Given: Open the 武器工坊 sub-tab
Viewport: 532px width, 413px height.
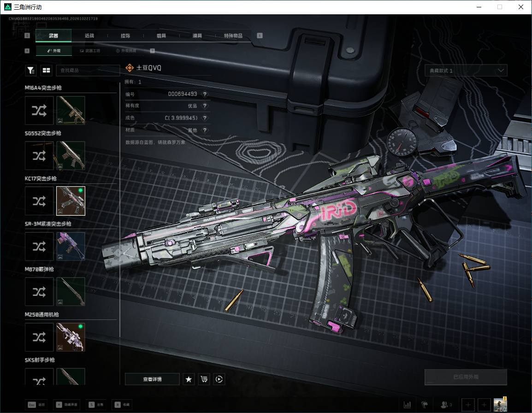Looking at the screenshot, I should point(90,51).
